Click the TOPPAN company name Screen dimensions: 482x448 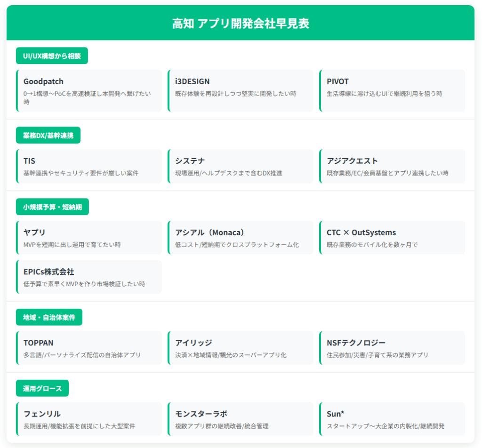pyautogui.click(x=39, y=343)
